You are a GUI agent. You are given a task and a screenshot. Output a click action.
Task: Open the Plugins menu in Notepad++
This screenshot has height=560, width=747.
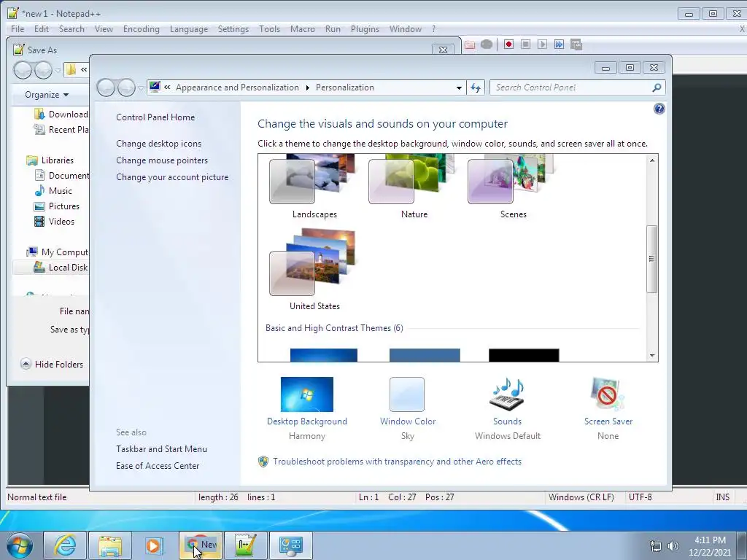pos(365,29)
